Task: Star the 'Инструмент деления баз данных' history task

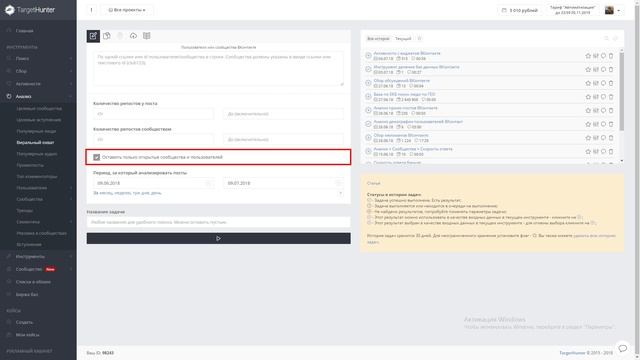Action: click(x=588, y=69)
